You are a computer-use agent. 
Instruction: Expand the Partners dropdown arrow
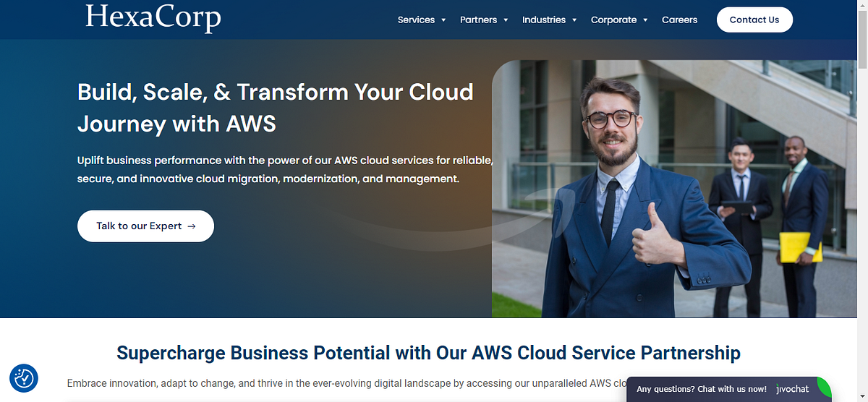(x=506, y=20)
